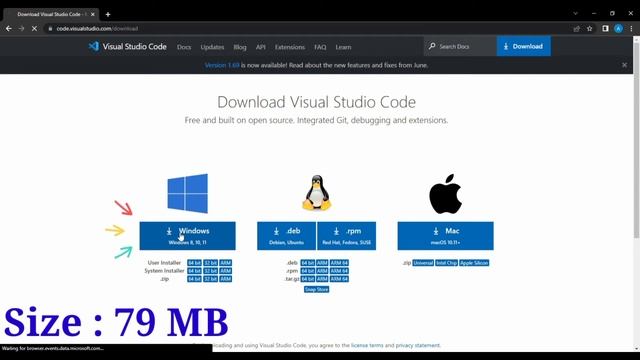
Task: Select the Download Visual Studio Code browser tab
Action: click(50, 14)
